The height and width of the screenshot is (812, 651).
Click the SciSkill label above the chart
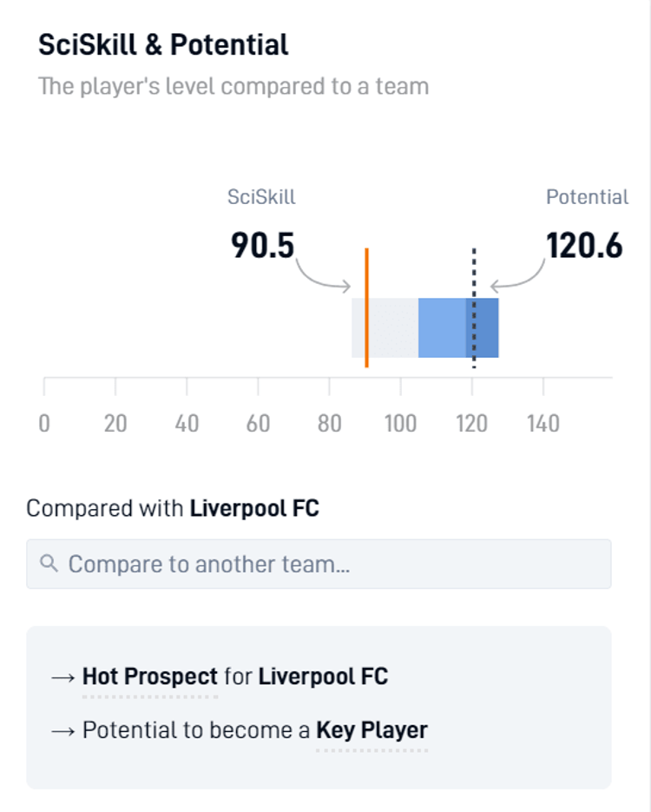pos(262,197)
